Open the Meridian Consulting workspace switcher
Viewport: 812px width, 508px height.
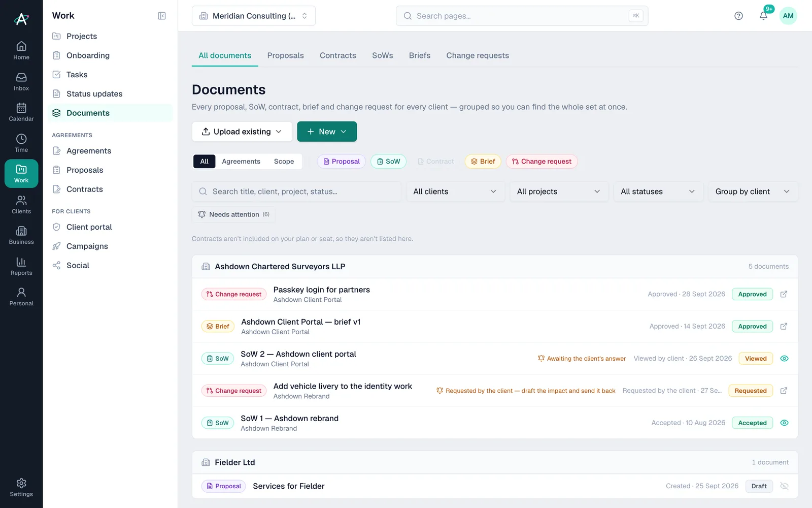(254, 16)
